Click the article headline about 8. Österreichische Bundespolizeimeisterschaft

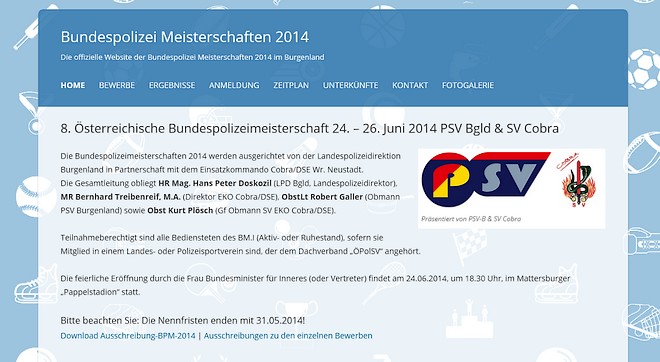coord(309,128)
